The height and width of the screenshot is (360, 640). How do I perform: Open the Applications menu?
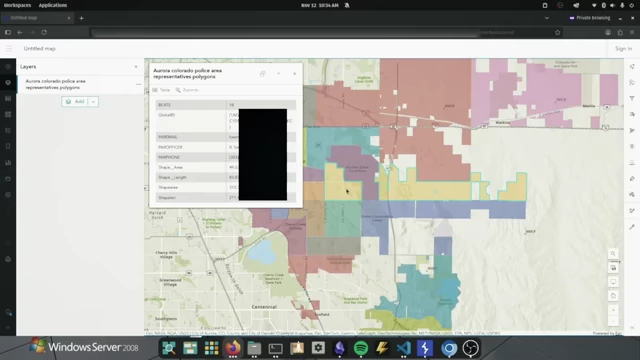(x=53, y=5)
